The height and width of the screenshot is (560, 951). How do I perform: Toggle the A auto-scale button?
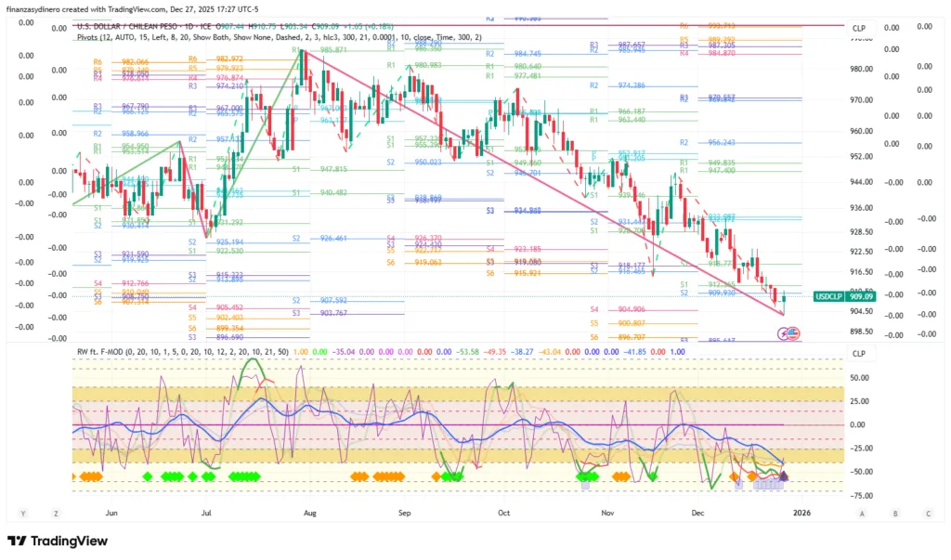[x=863, y=513]
